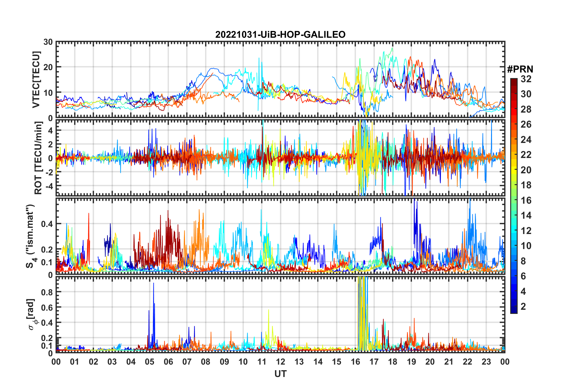561x392 pixels.
Task: Click the "-2" tick on ROT axis
Action: 49,172
